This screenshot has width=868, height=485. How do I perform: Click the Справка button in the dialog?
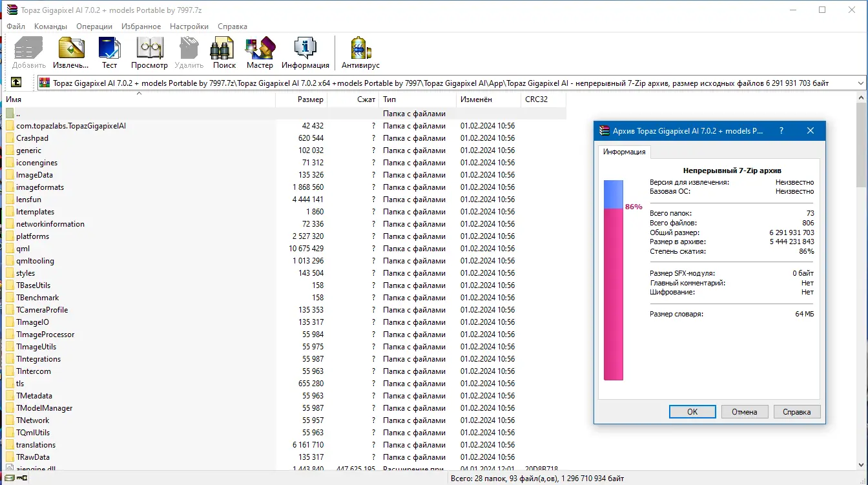pyautogui.click(x=796, y=411)
